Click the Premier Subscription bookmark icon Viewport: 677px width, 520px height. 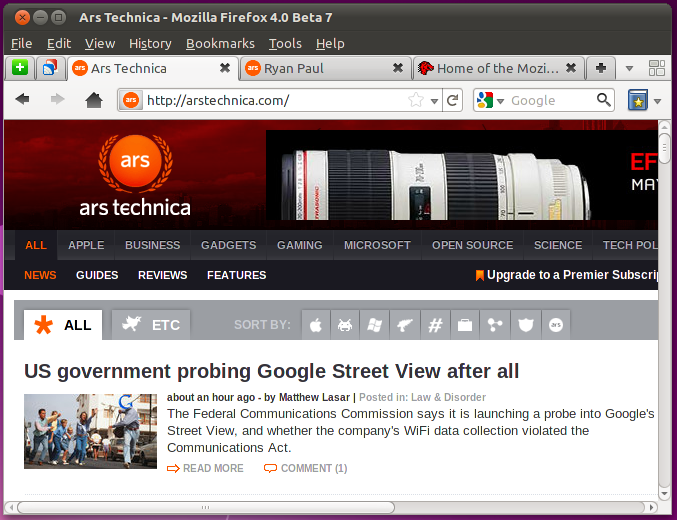(479, 275)
